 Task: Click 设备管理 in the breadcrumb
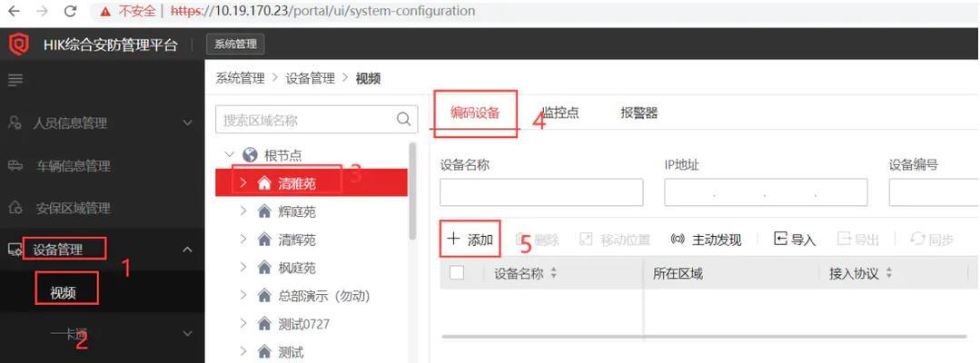point(310,78)
